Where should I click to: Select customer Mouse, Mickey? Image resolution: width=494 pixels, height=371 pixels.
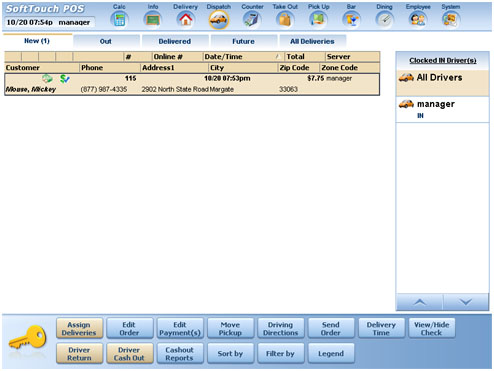pos(31,89)
